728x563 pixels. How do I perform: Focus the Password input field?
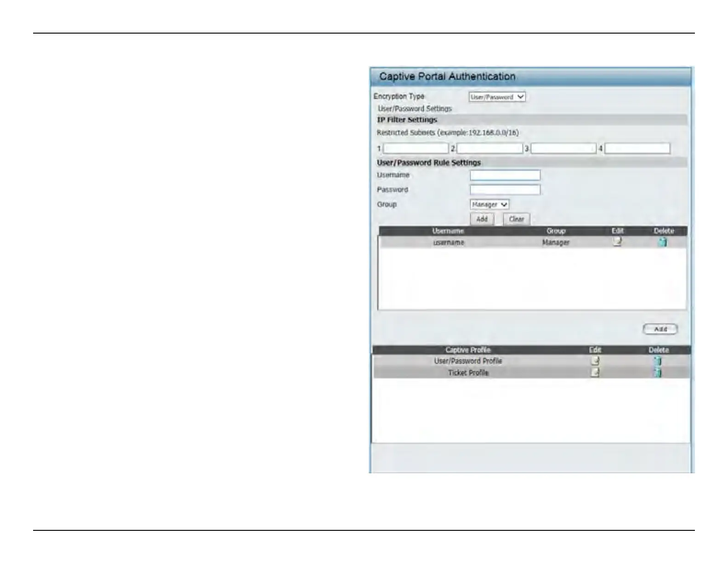505,190
